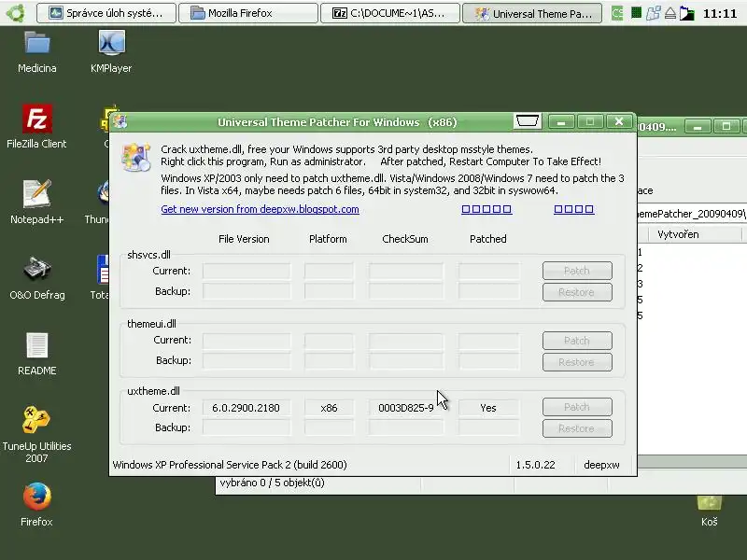The height and width of the screenshot is (560, 747).
Task: Switch to Mozilla Firefox taskbar button
Action: (x=247, y=13)
